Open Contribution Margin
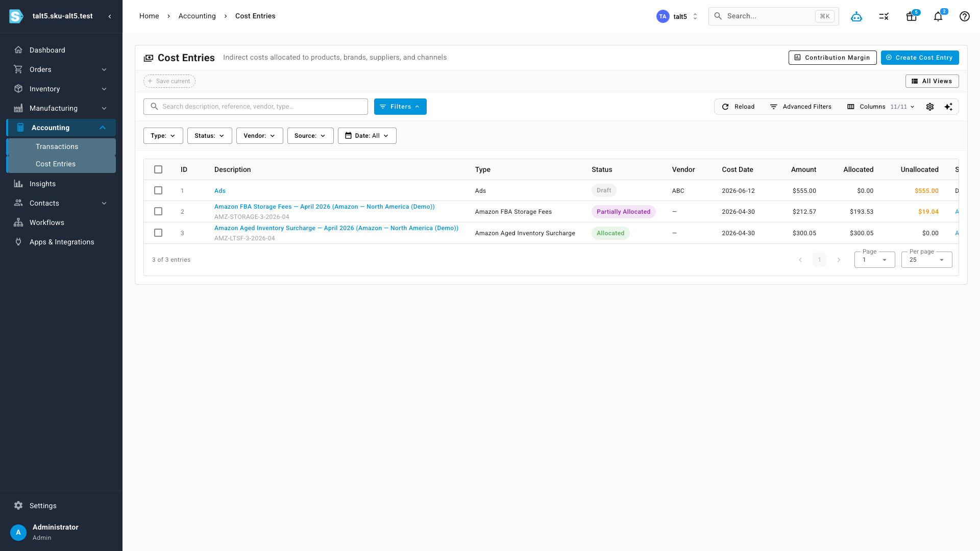Image resolution: width=980 pixels, height=551 pixels. 832,58
